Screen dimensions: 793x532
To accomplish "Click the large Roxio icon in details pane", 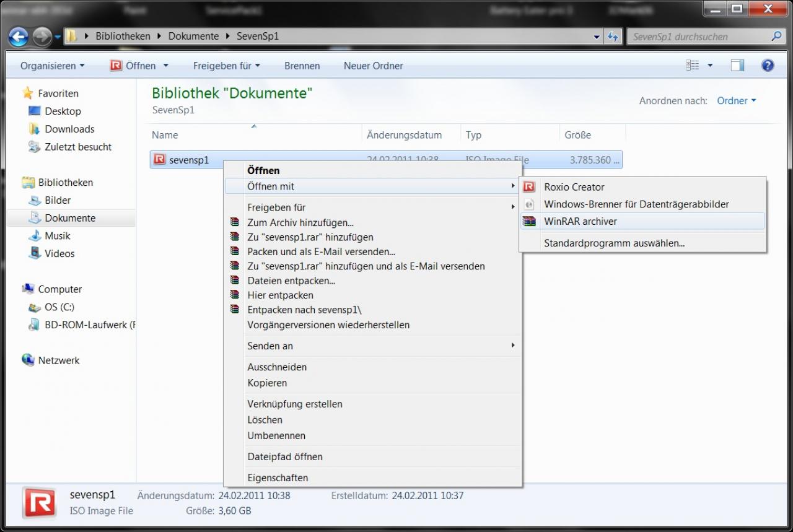I will 40,502.
